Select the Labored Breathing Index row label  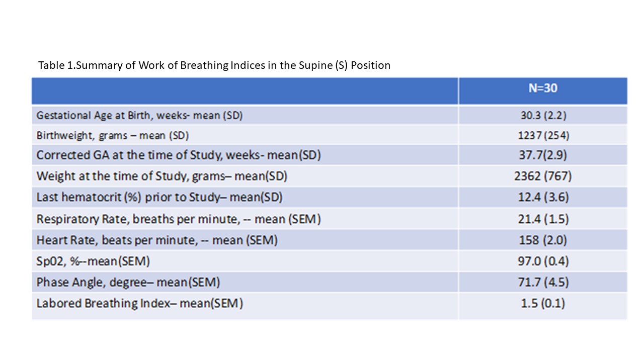pos(139,304)
